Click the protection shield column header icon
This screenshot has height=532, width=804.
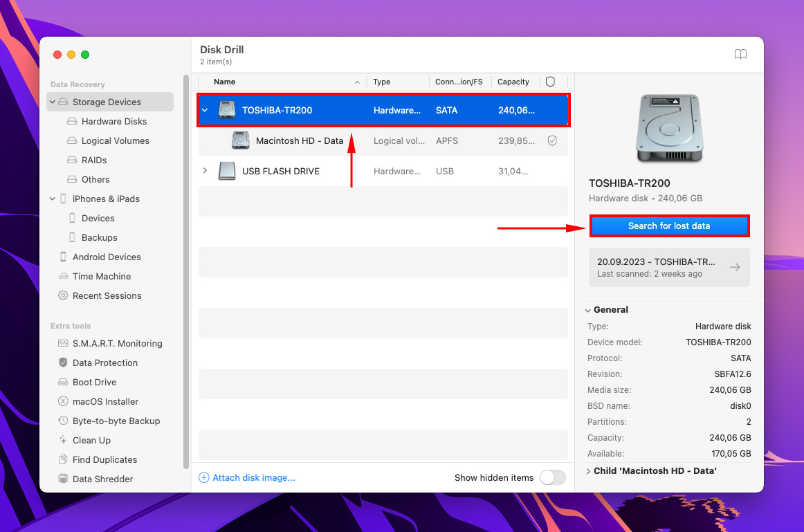550,82
